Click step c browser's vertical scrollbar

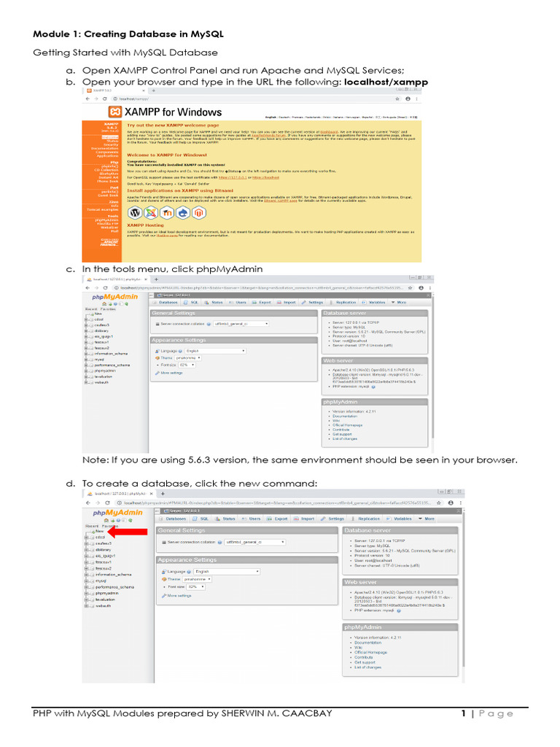pyautogui.click(x=433, y=367)
